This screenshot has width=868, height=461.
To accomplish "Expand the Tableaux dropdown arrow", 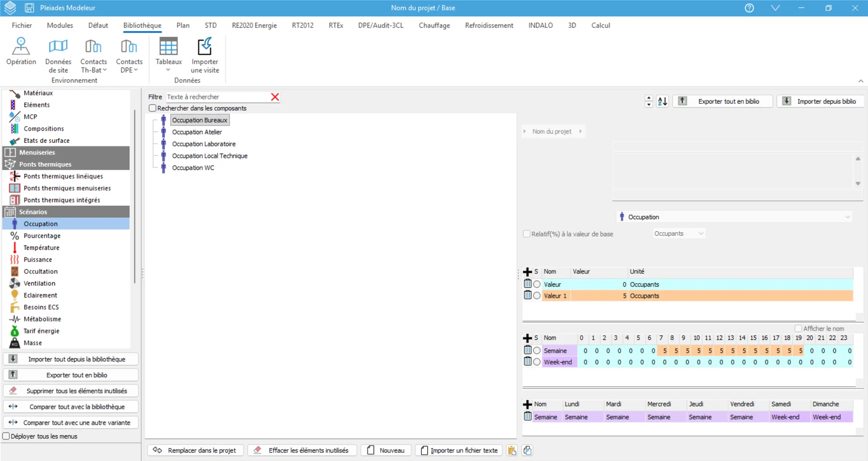I will click(168, 70).
